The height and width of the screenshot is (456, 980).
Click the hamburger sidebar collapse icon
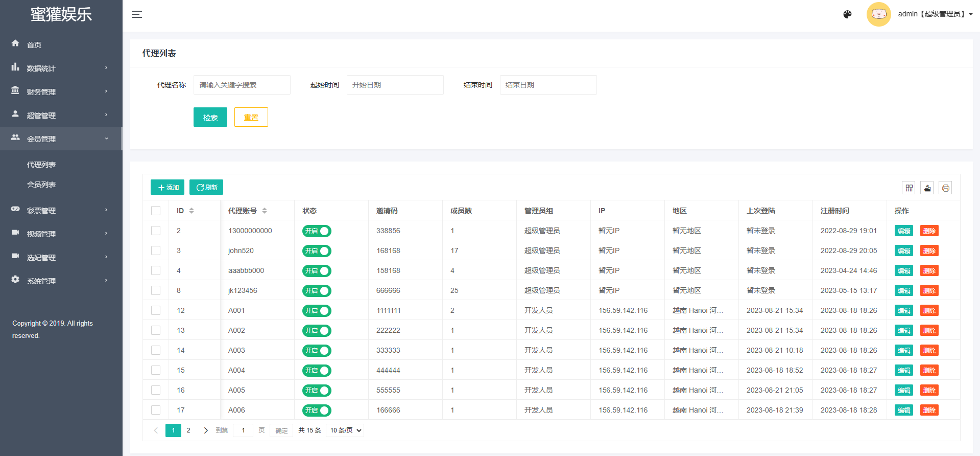pos(136,14)
